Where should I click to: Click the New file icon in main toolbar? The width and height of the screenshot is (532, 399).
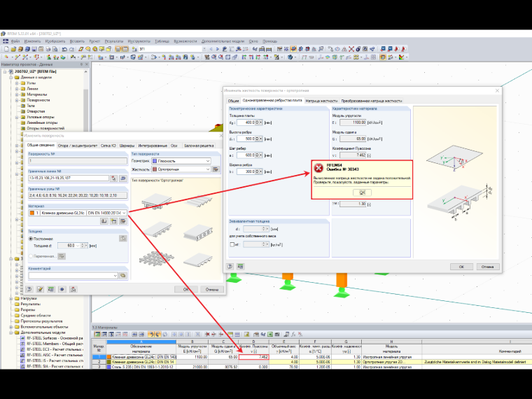pyautogui.click(x=6, y=49)
